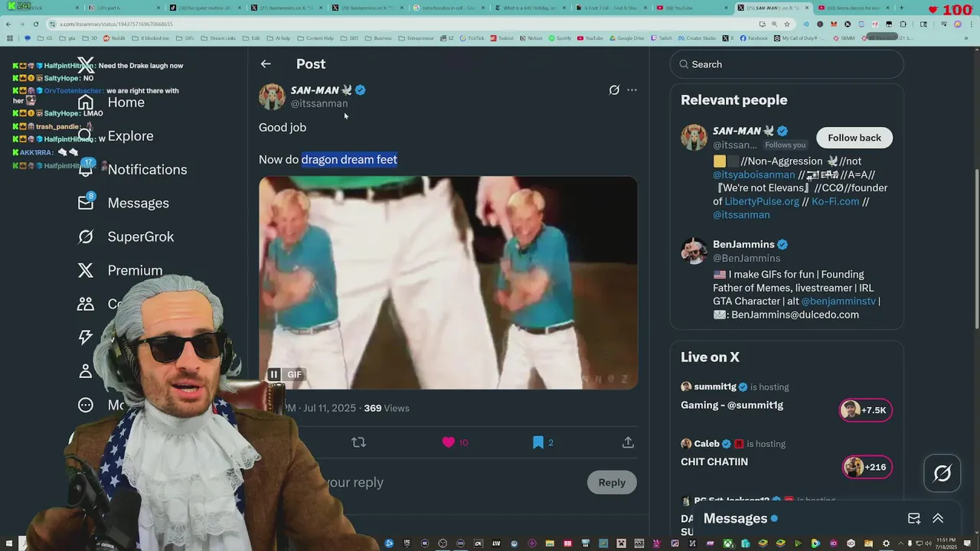980x551 pixels.
Task: Open the Entrepreneur bookmark folder
Action: click(x=416, y=38)
